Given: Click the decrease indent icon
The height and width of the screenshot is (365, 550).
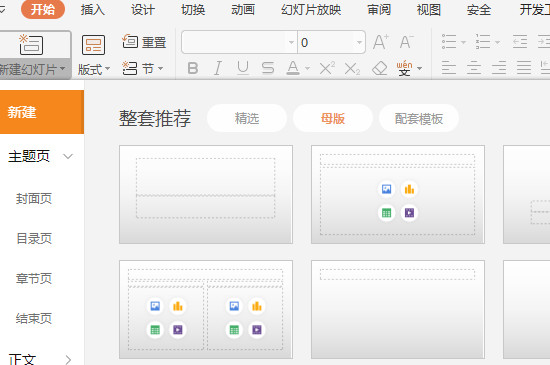Looking at the screenshot, I should (520, 42).
